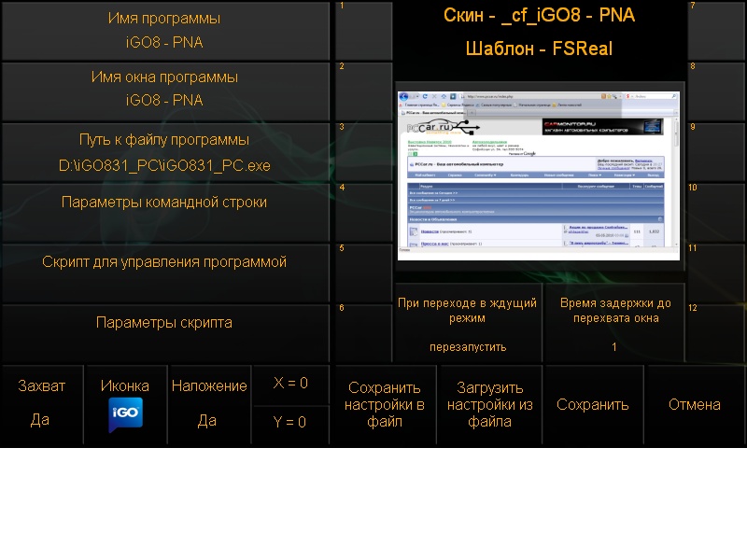Click the 'Отмена' button
The width and height of the screenshot is (747, 560).
point(695,404)
